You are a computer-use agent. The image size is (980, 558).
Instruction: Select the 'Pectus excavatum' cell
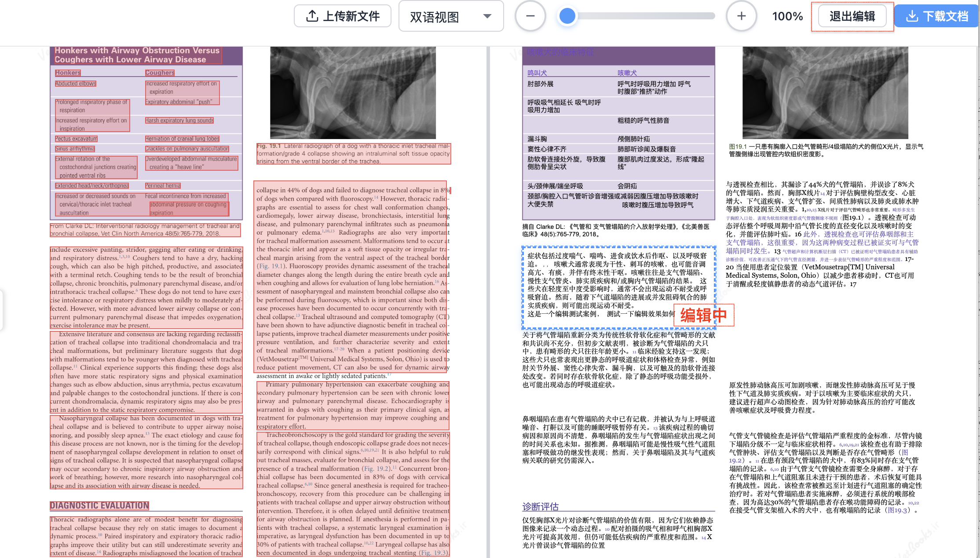(76, 139)
